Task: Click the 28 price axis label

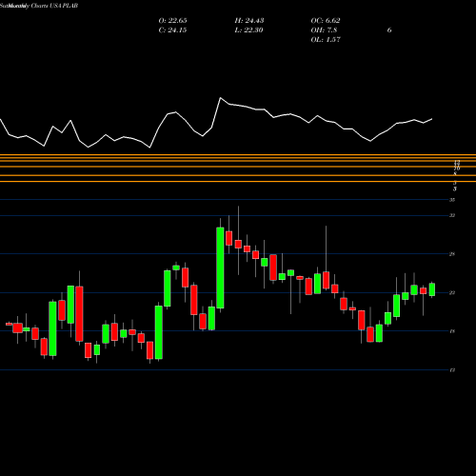Action: pos(452,254)
